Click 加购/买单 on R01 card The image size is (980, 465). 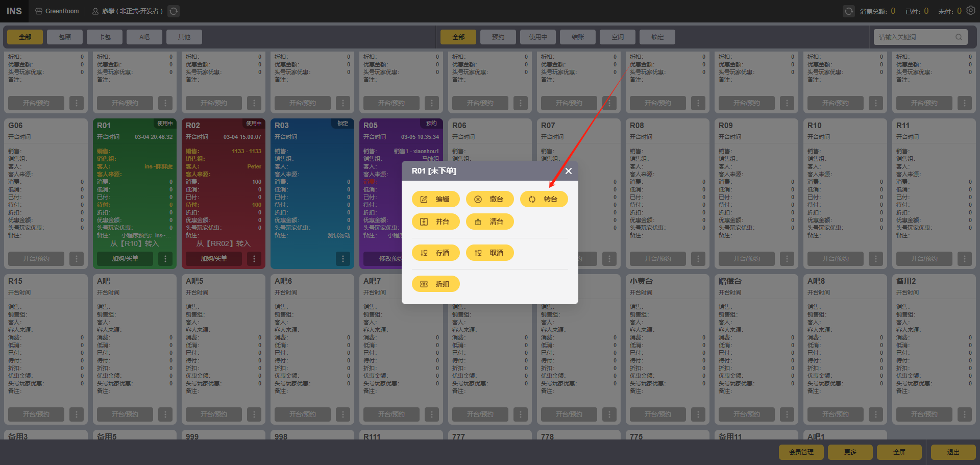click(x=125, y=259)
